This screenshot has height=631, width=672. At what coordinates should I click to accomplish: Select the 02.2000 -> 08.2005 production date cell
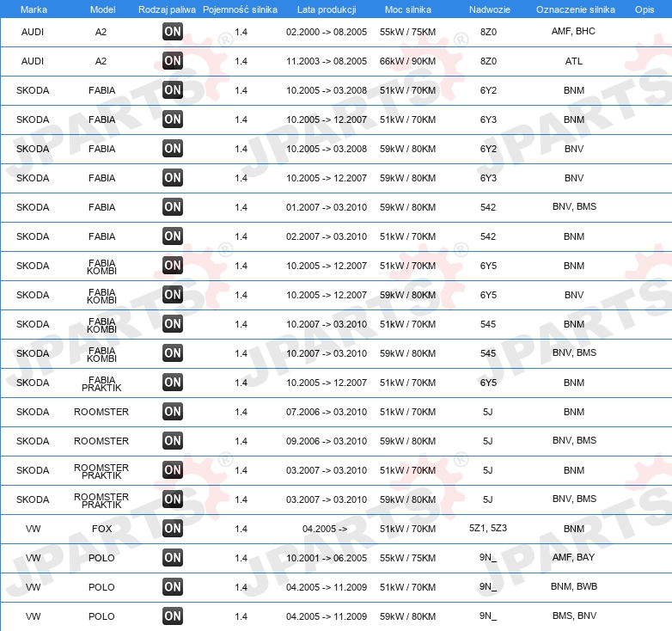[x=327, y=32]
